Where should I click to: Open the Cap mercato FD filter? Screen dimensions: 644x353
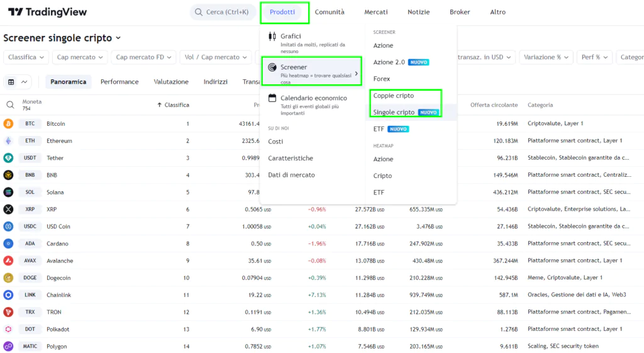click(x=143, y=57)
